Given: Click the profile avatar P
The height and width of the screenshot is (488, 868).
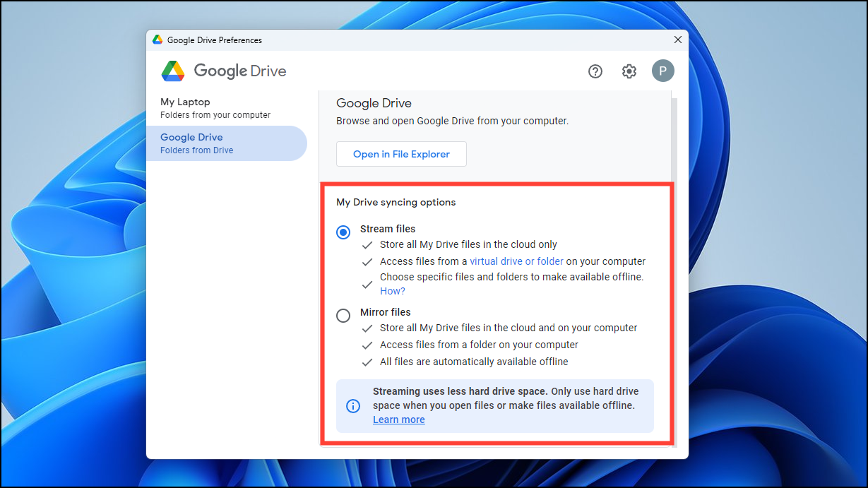Looking at the screenshot, I should [x=662, y=71].
